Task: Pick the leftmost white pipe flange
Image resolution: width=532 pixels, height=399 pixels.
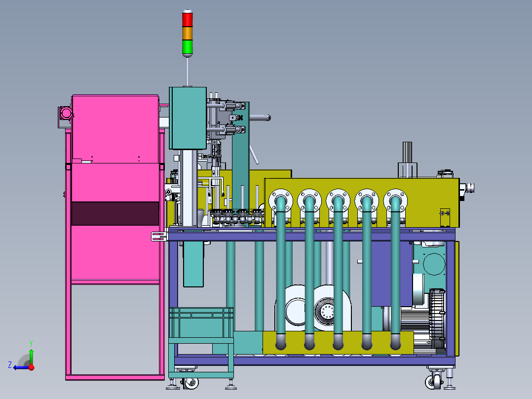Action: (x=281, y=200)
